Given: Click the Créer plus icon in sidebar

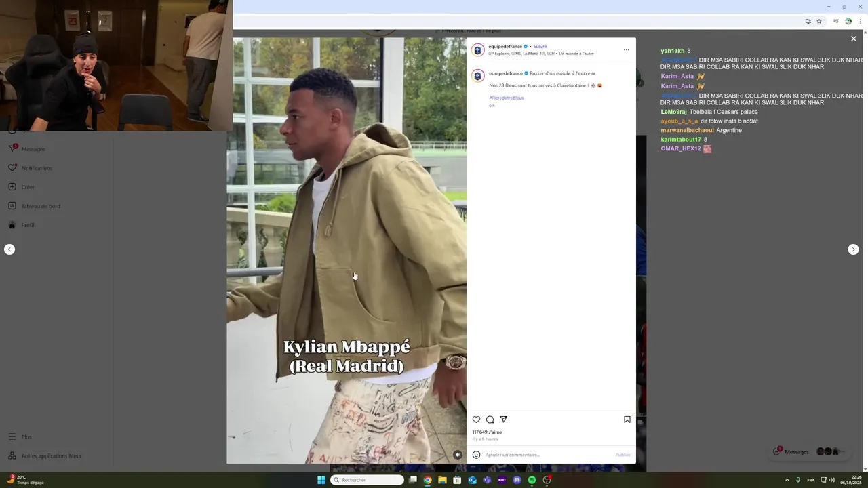Looking at the screenshot, I should coord(12,187).
